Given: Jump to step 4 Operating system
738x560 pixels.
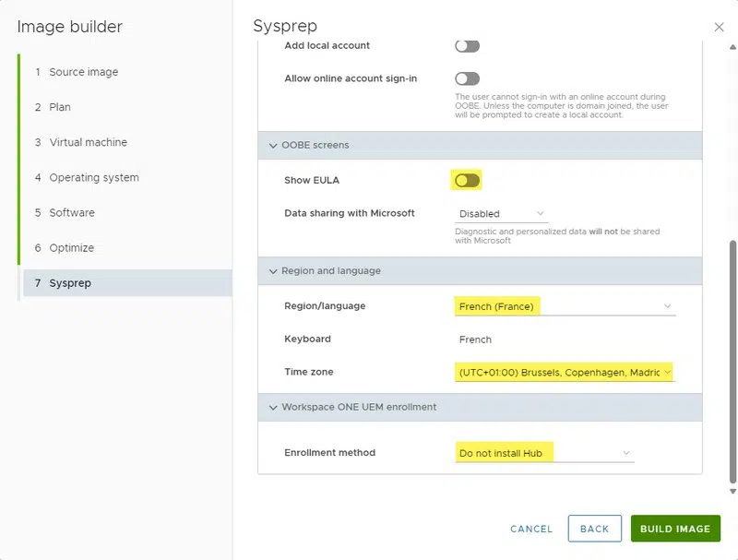Looking at the screenshot, I should click(93, 177).
